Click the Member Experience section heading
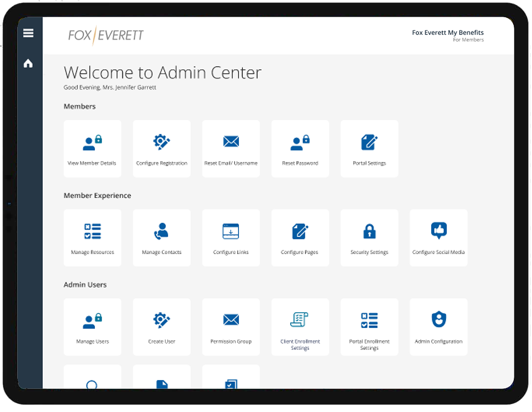This screenshot has width=532, height=412. [x=97, y=196]
